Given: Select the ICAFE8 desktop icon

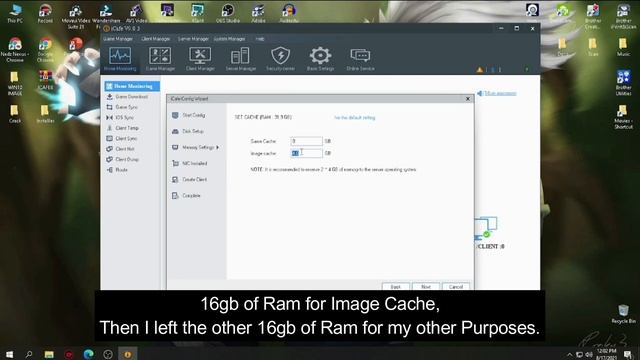Looking at the screenshot, I should [45, 80].
